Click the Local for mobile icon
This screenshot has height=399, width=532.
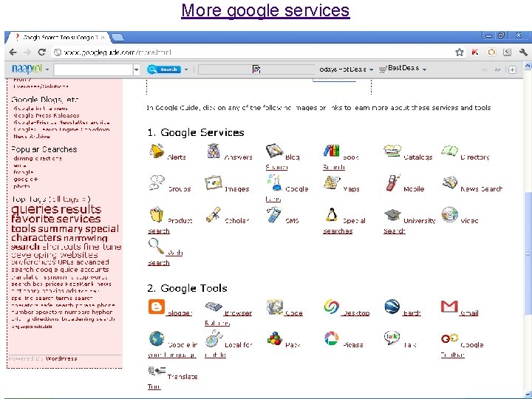[214, 338]
